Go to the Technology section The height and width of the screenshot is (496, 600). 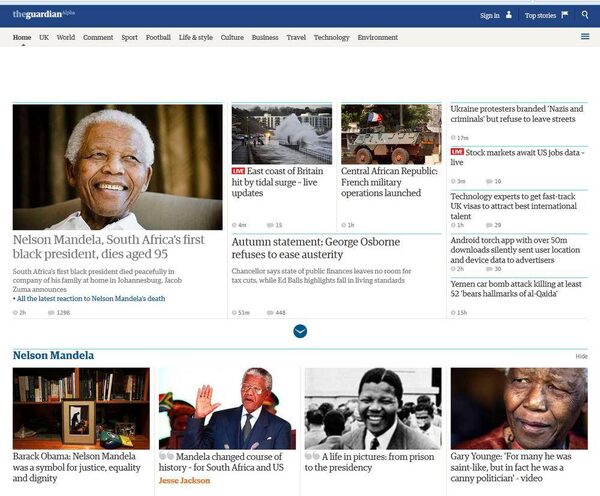[x=331, y=38]
